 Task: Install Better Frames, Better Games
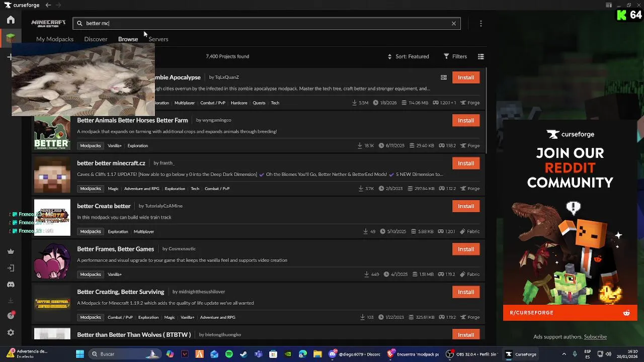[x=466, y=249]
